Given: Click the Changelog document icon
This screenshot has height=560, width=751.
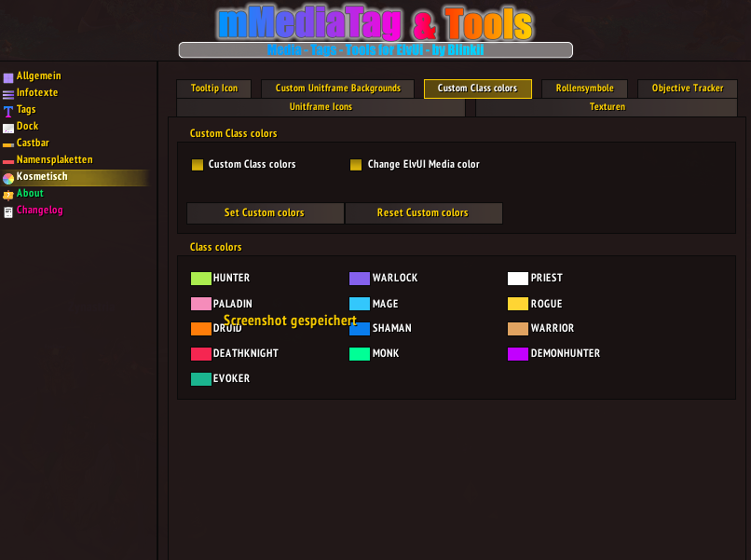Looking at the screenshot, I should [8, 212].
